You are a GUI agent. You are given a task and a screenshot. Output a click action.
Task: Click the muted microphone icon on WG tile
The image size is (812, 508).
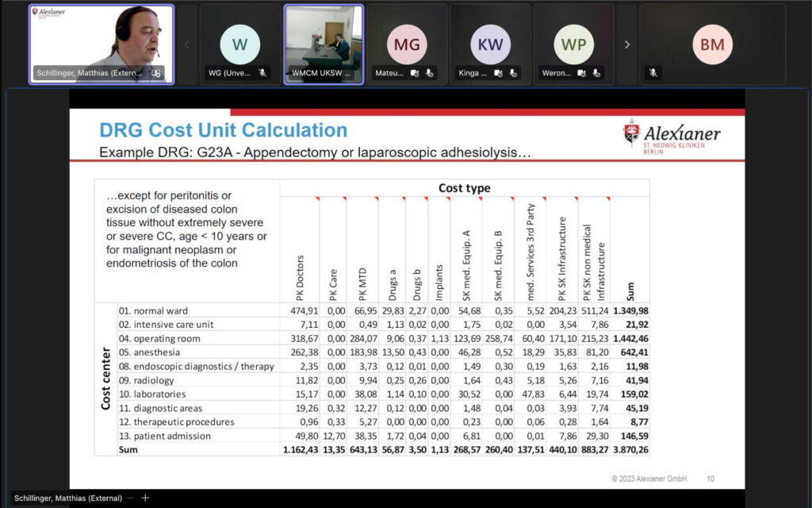point(262,73)
